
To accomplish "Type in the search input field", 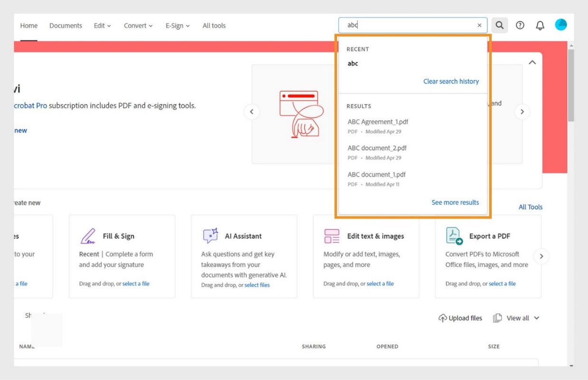I will [408, 26].
